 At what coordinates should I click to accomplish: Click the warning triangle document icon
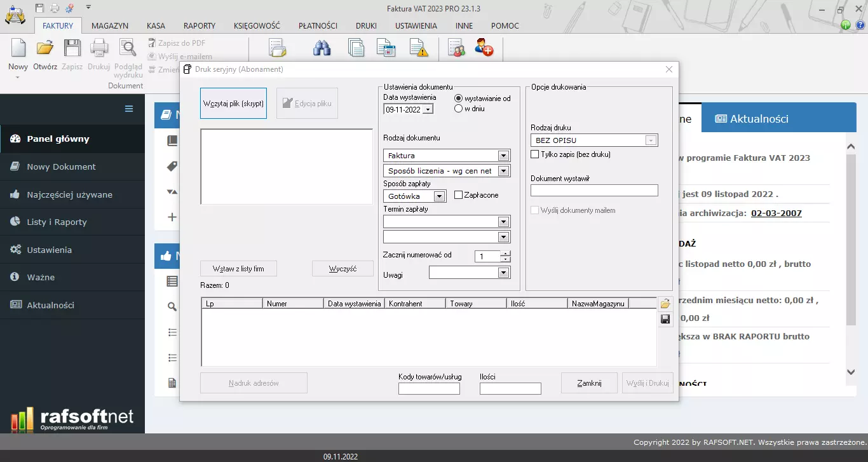(x=418, y=48)
